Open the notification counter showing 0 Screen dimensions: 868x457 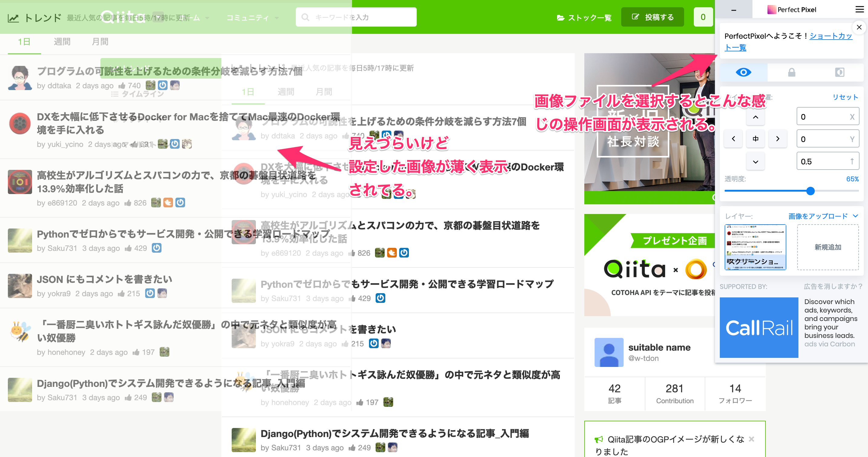click(x=703, y=17)
